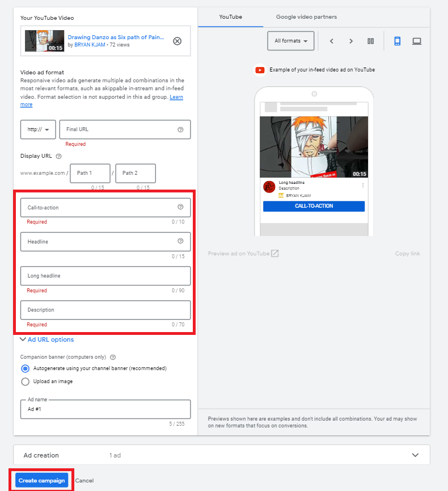
Task: Go to previous ad preview arrow
Action: pos(332,41)
